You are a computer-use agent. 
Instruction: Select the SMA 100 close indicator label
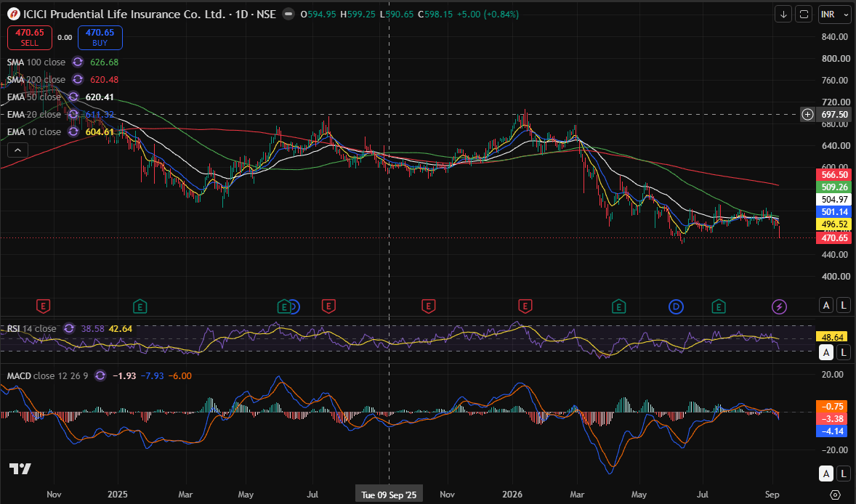tap(36, 62)
